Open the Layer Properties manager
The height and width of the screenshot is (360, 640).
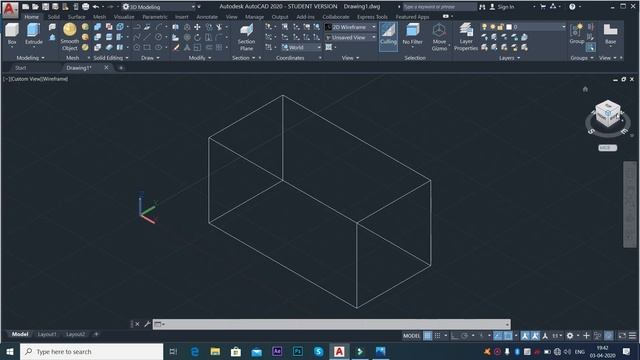(466, 37)
